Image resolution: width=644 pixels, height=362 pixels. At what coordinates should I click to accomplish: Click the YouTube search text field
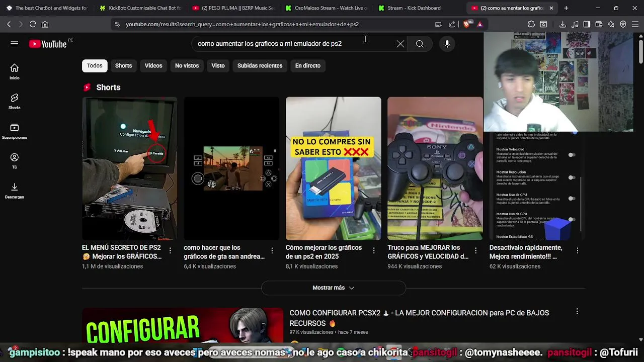[294, 44]
